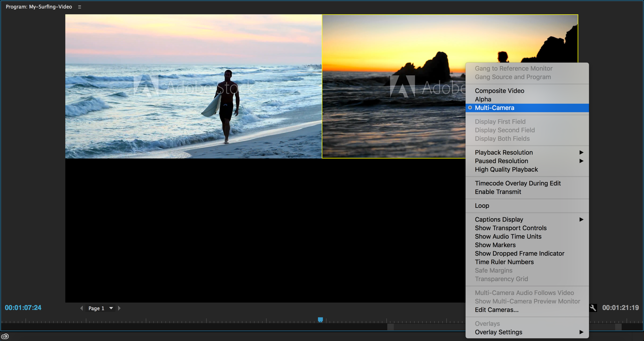The image size is (644, 341).
Task: Expand Overlay Settings submenu
Action: coord(527,332)
